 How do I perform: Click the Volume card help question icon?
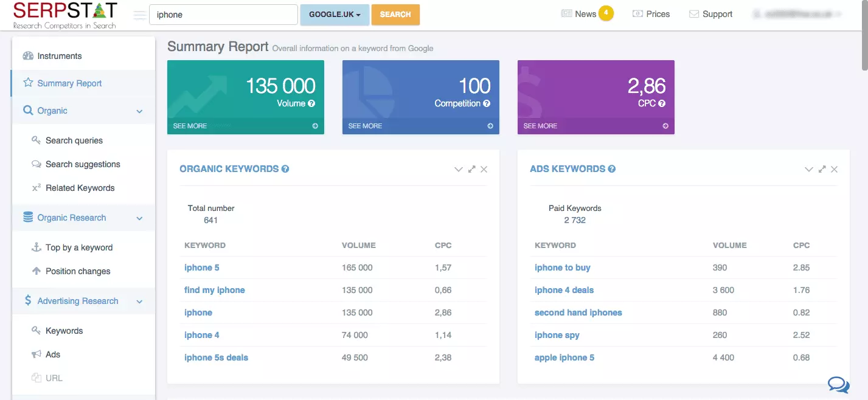(311, 104)
